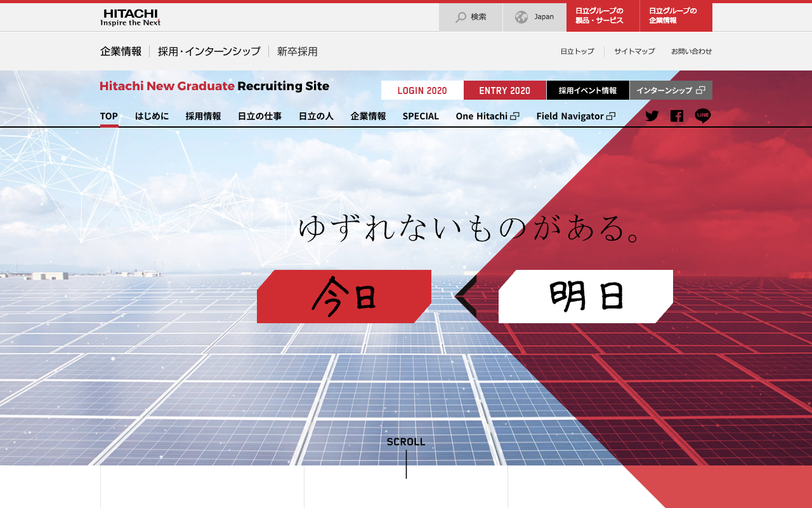The width and height of the screenshot is (812, 508).
Task: Open Hitachi's LINE account
Action: (702, 116)
